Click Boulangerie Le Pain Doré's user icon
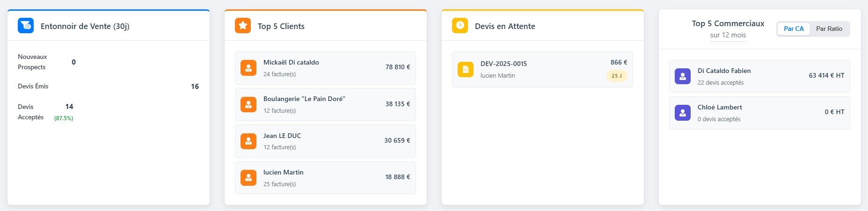 coord(248,104)
